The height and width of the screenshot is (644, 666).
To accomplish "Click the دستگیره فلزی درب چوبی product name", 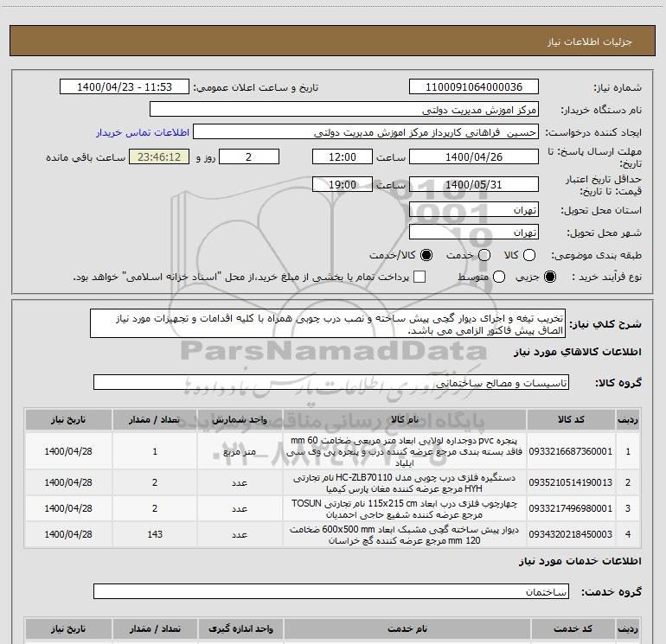I will pyautogui.click(x=405, y=483).
